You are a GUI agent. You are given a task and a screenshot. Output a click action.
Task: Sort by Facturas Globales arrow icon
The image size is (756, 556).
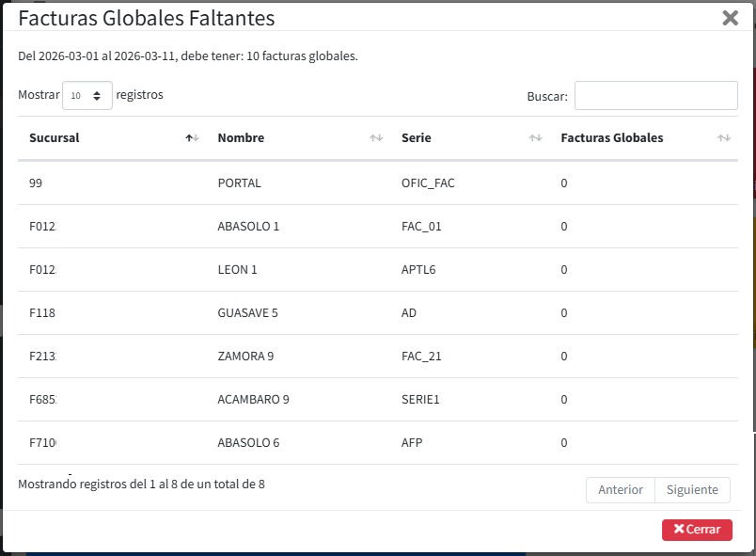click(723, 138)
